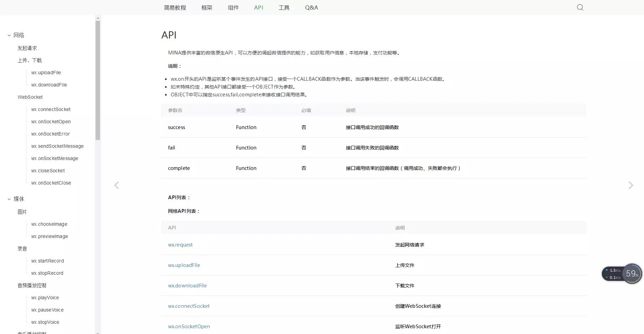Select wx.playVoice in the sidebar
Viewport: 644px width, 334px height.
click(x=45, y=298)
